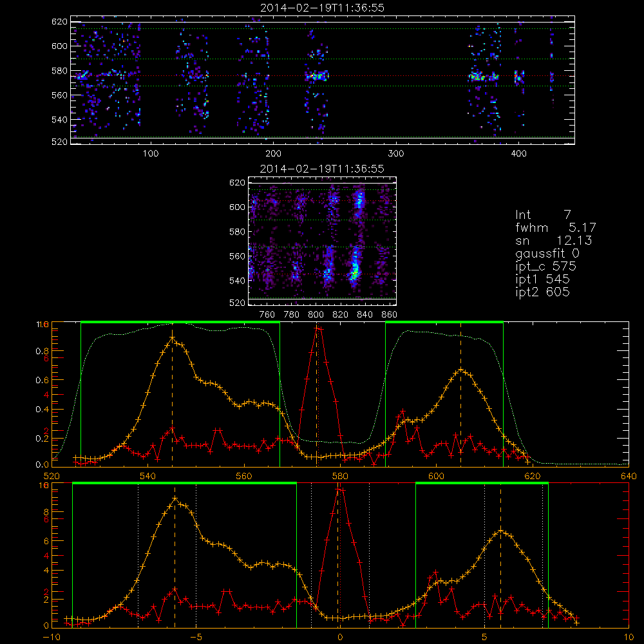Click the timestamp title above the small middle image

pos(322,169)
